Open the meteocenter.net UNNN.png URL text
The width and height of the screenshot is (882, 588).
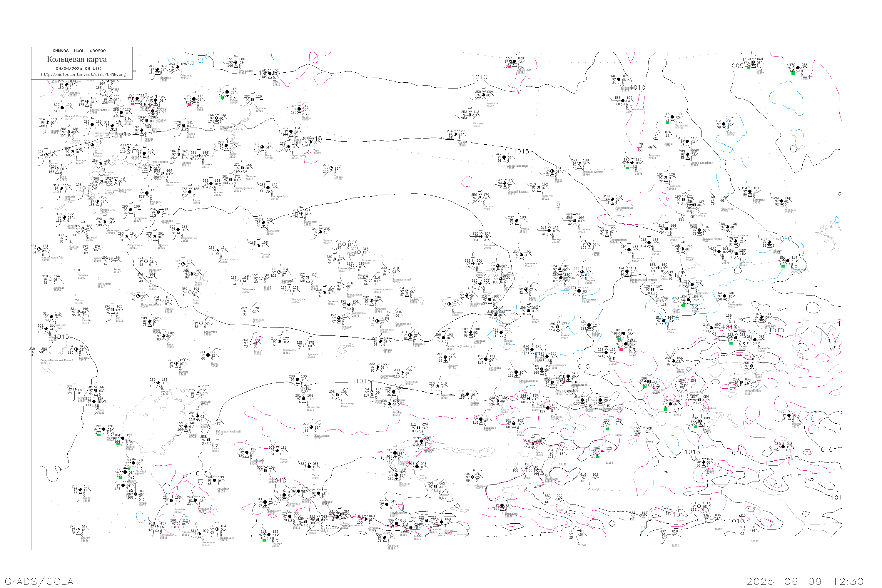pos(83,75)
